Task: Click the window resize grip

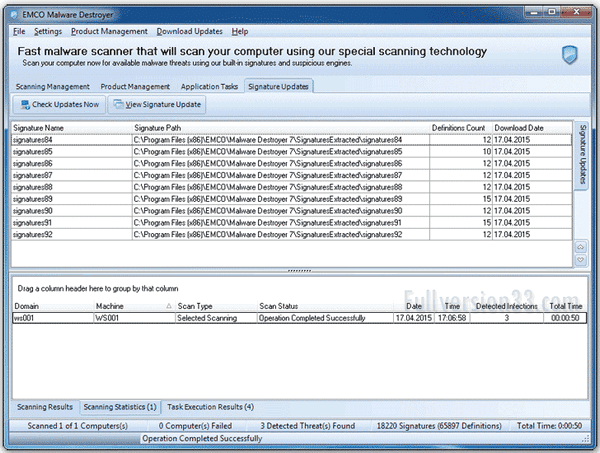Action: pos(585,439)
